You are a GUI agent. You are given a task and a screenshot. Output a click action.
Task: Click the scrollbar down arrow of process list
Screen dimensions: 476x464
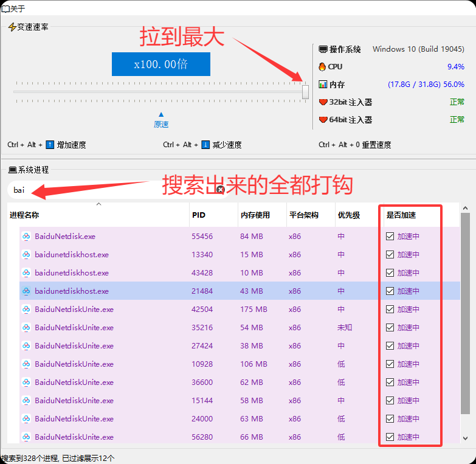click(465, 438)
